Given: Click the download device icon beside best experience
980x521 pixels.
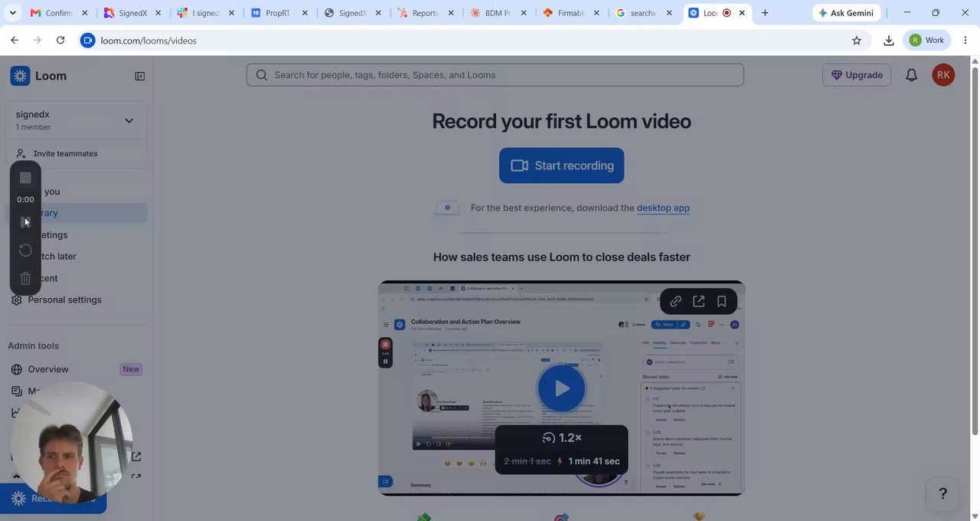Looking at the screenshot, I should pyautogui.click(x=447, y=208).
